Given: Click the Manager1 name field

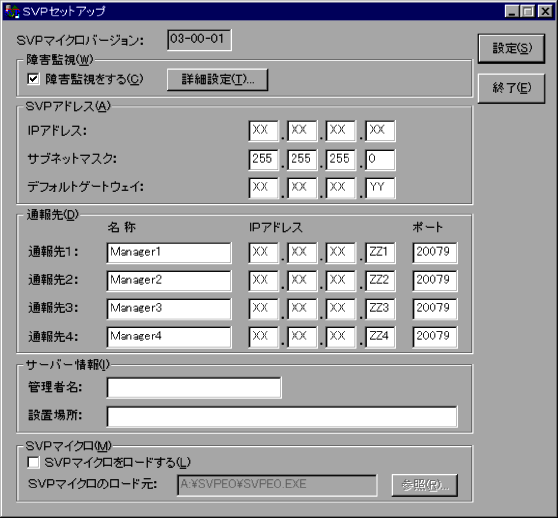Looking at the screenshot, I should [x=169, y=253].
